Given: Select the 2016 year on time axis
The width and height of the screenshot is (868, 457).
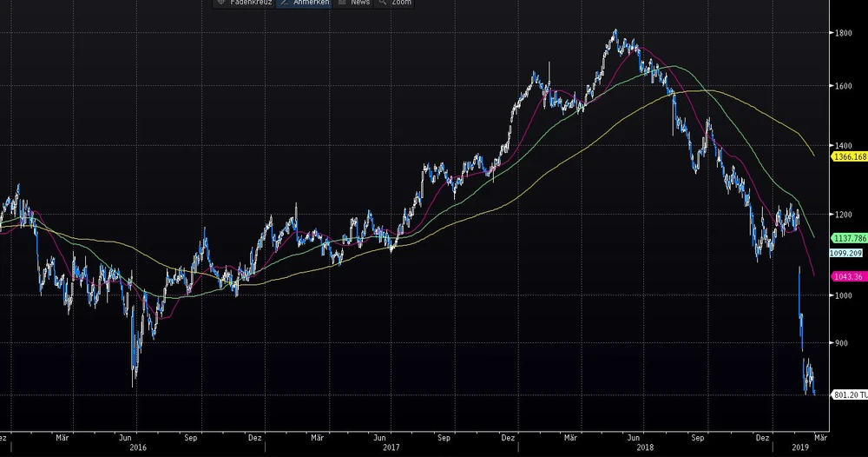Looking at the screenshot, I should [137, 448].
